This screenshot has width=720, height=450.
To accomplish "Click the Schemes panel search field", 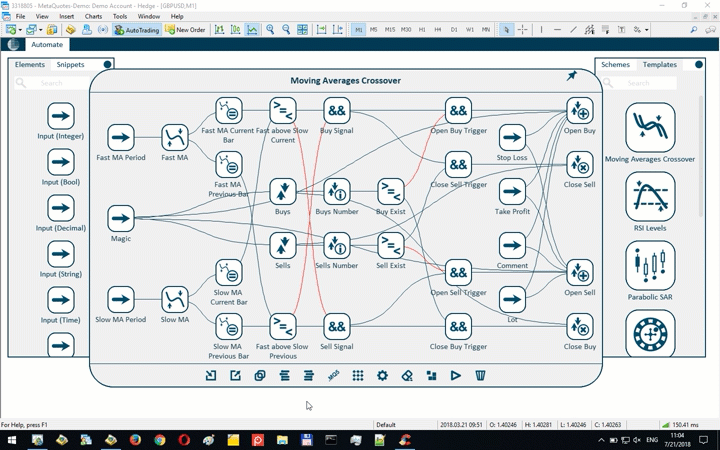I will coord(639,83).
